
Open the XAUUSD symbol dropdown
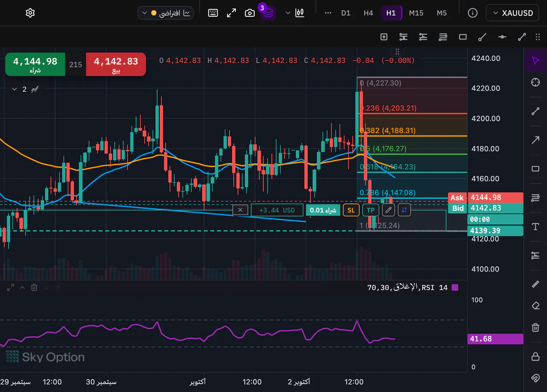click(x=512, y=13)
